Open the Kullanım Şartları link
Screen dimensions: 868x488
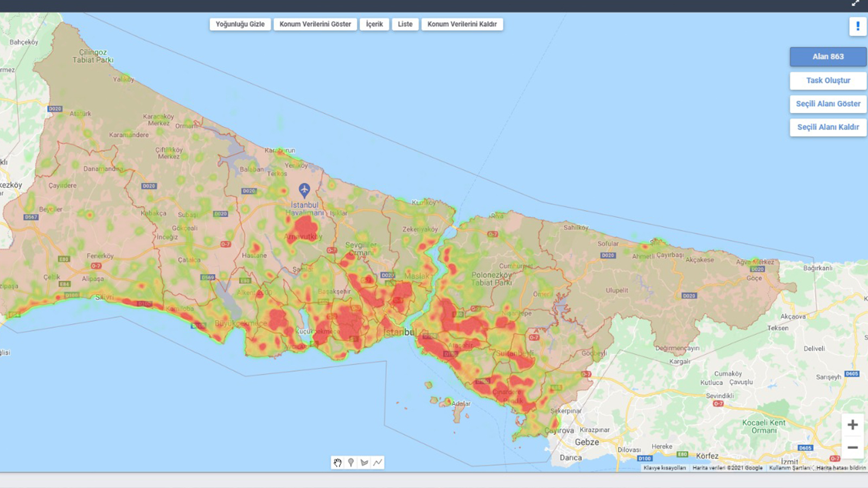click(789, 467)
